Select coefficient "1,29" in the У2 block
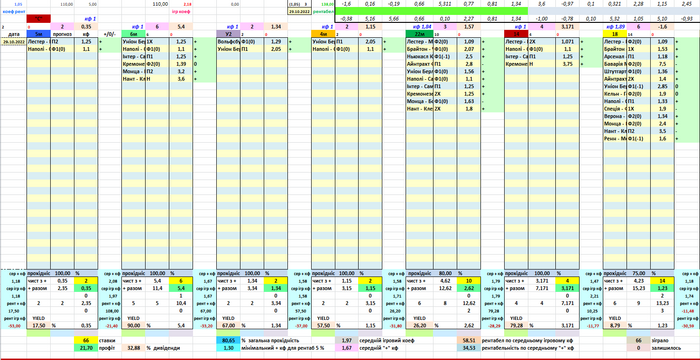Screen dimensions: 700x360 click(x=275, y=41)
